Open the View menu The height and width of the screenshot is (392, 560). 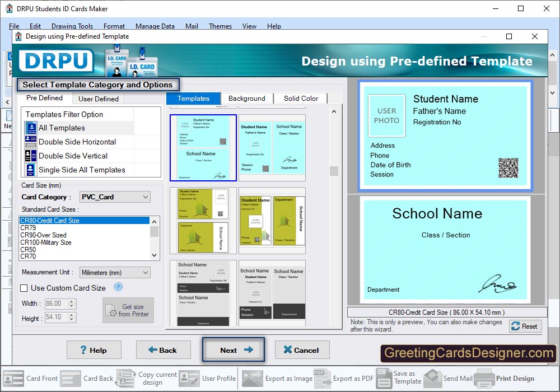(x=249, y=26)
